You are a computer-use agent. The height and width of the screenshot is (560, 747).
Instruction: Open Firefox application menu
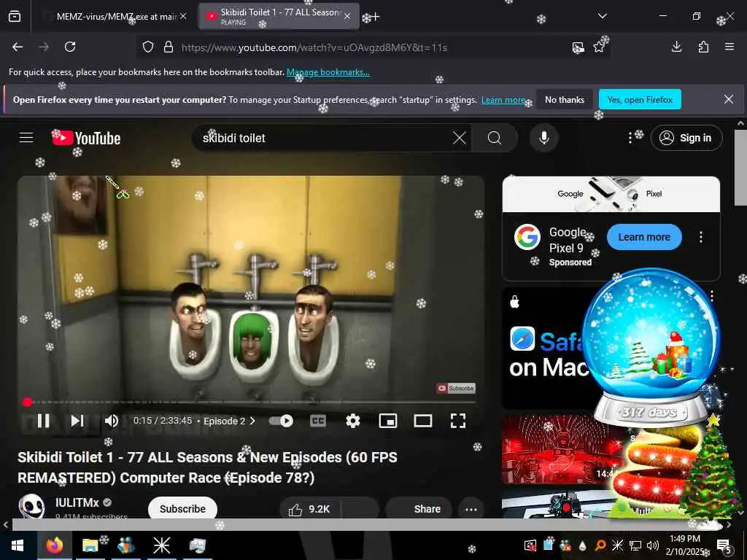729,47
